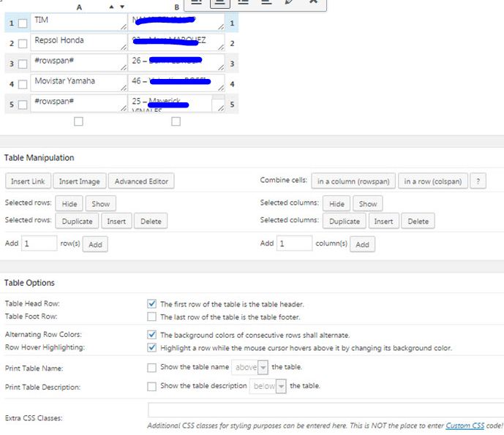Click the sort ascending arrow in column A
The image size is (504, 435).
111,7
